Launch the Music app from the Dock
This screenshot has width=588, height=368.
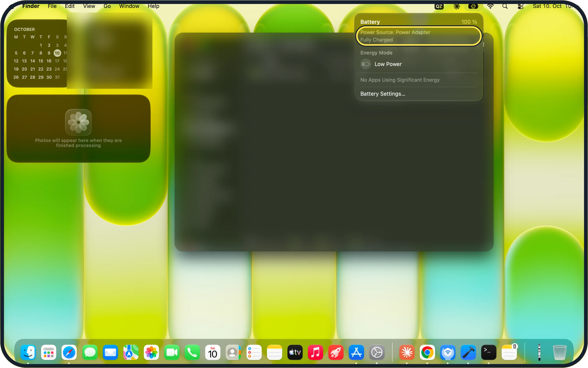(x=315, y=352)
